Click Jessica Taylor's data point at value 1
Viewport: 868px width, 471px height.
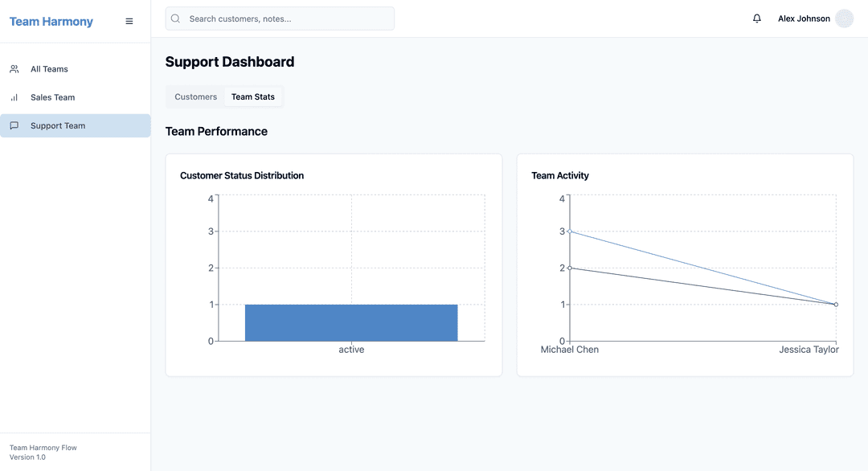point(836,305)
